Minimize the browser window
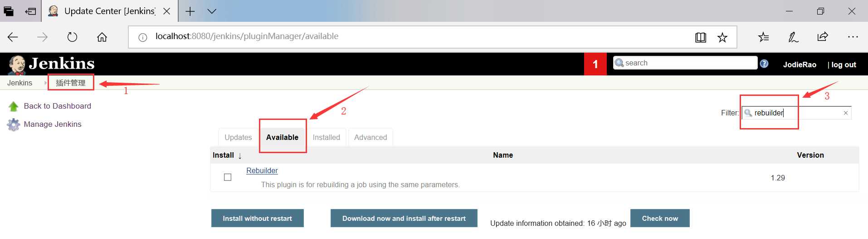 790,11
